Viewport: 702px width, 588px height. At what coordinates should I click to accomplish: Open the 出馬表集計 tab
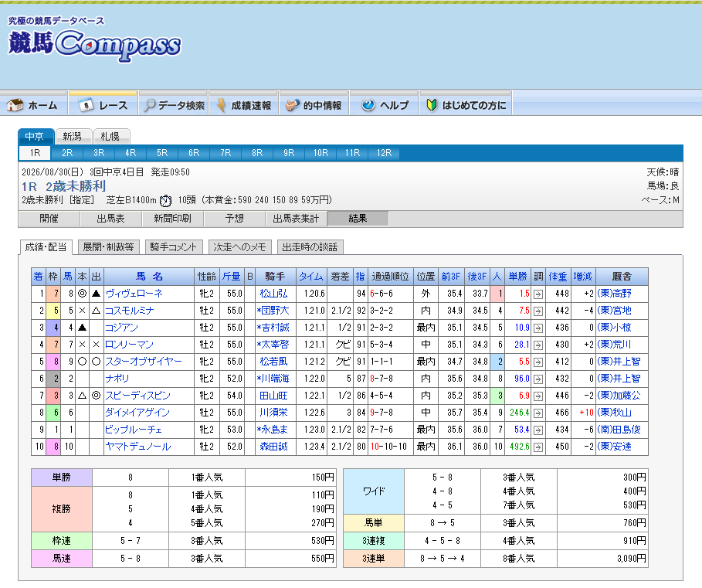click(296, 219)
